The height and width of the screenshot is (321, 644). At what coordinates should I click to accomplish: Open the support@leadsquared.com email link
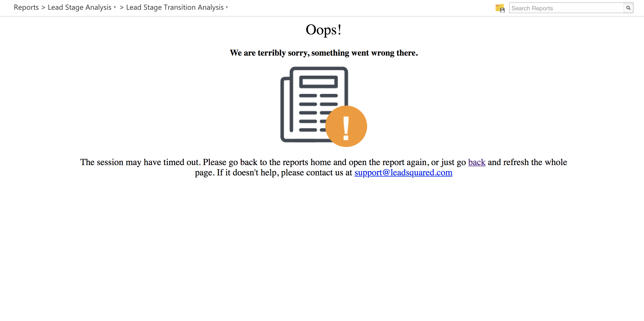[403, 173]
